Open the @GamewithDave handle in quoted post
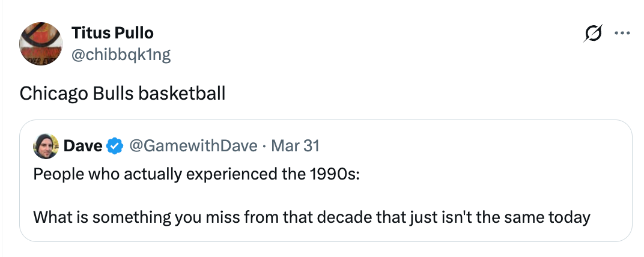Viewport: 644px width, 257px height. (x=193, y=146)
